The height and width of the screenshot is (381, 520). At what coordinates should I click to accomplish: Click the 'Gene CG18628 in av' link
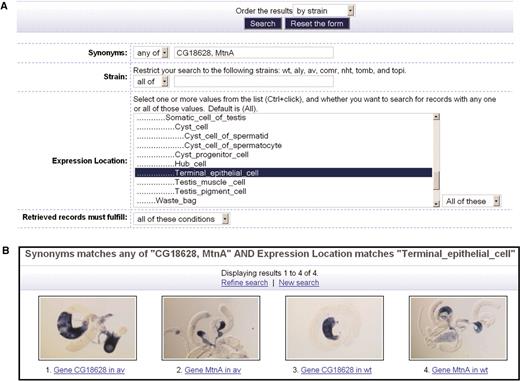pos(89,370)
